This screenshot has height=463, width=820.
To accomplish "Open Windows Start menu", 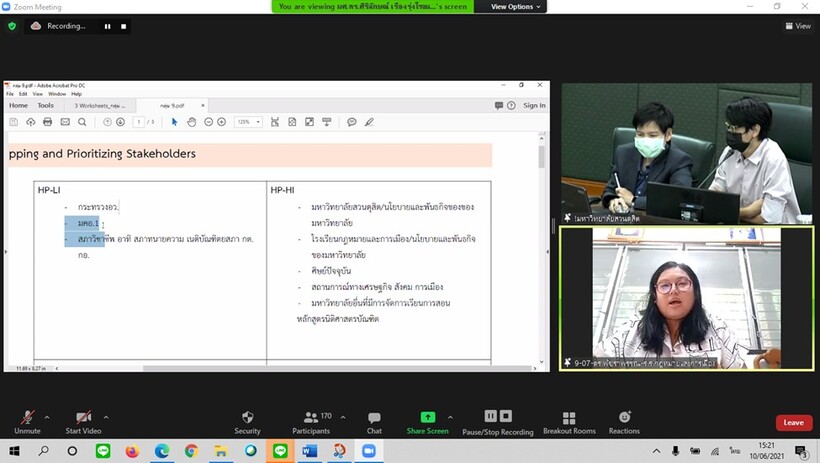I will [14, 451].
